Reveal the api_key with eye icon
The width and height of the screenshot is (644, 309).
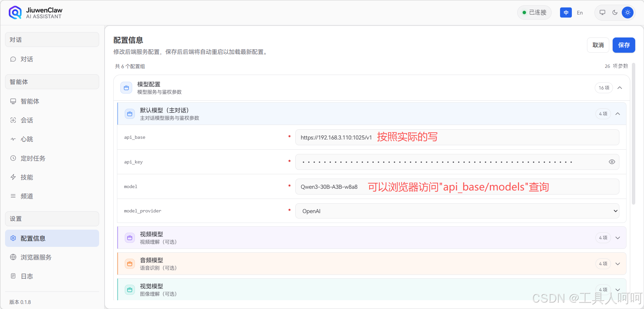[x=612, y=162]
